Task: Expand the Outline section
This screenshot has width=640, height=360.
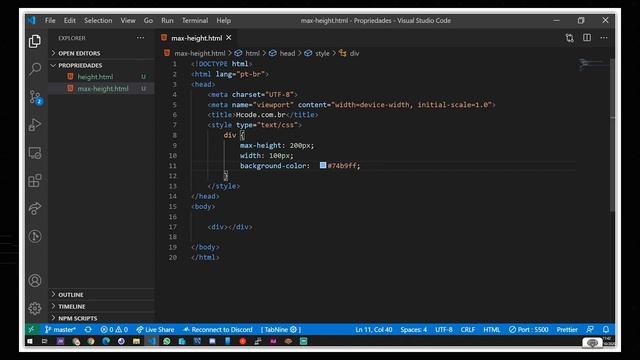Action: click(x=102, y=295)
